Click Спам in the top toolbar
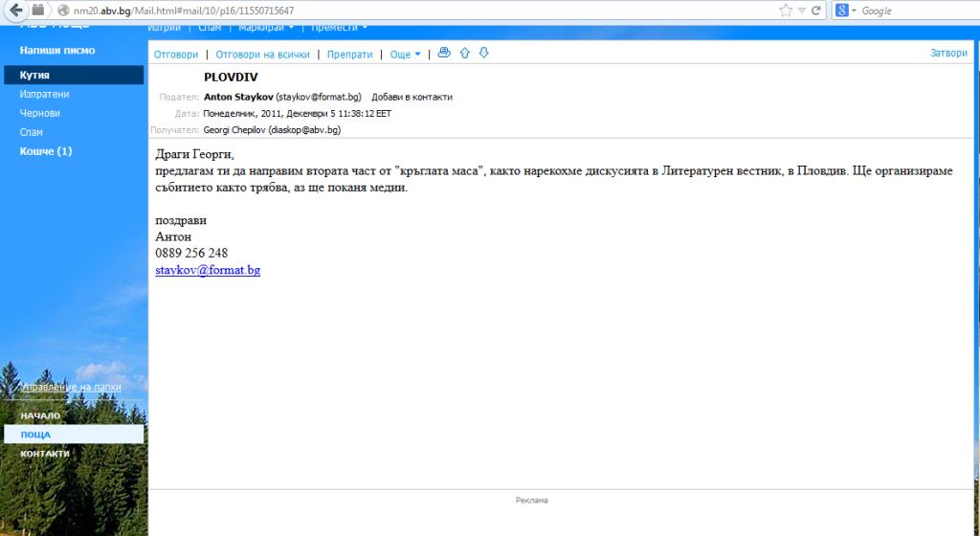 [x=210, y=28]
